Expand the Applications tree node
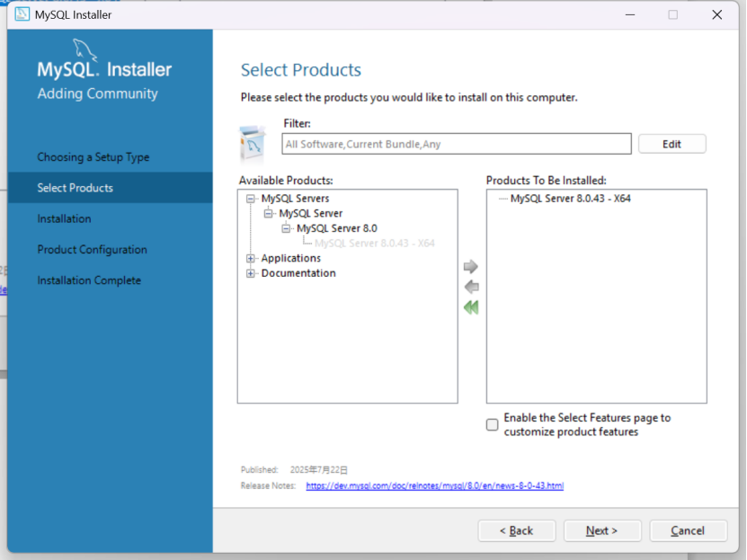 (249, 258)
